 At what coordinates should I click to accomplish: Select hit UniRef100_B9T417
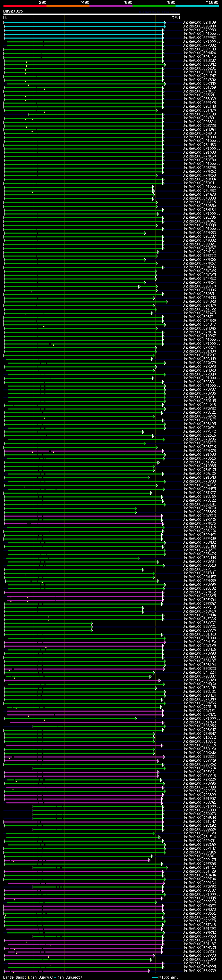(199, 867)
